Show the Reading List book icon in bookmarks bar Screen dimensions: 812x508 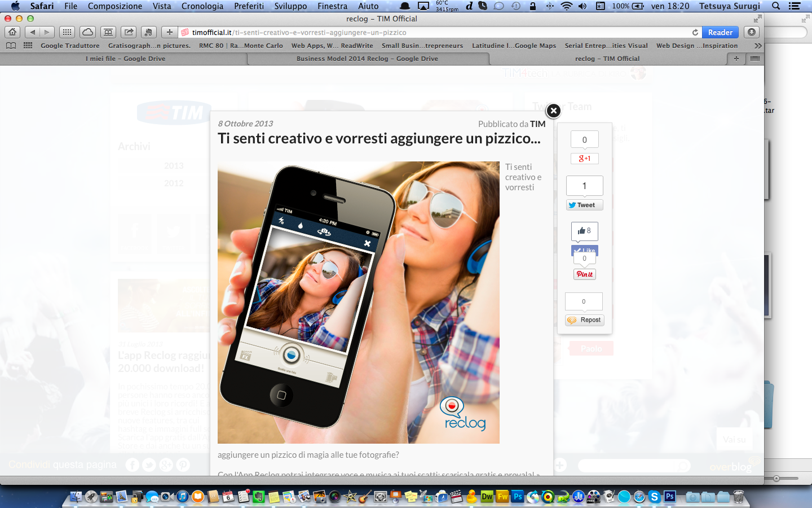(x=11, y=46)
